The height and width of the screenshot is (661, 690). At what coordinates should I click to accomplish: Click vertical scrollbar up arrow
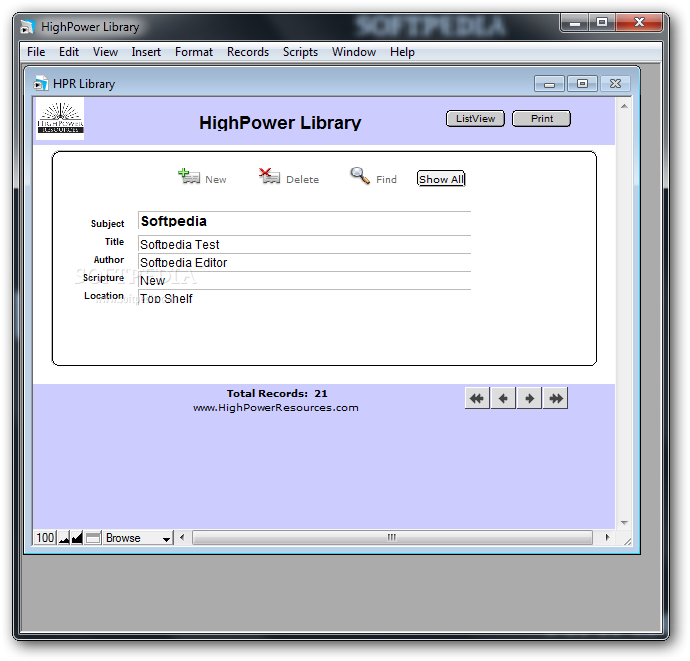624,106
